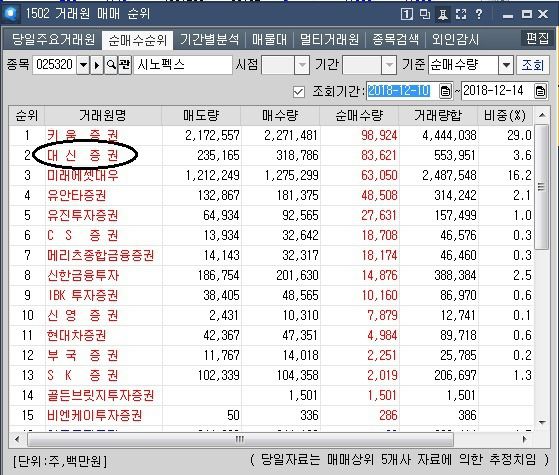Switch to 매물대 tab
559x475 pixels.
269,39
